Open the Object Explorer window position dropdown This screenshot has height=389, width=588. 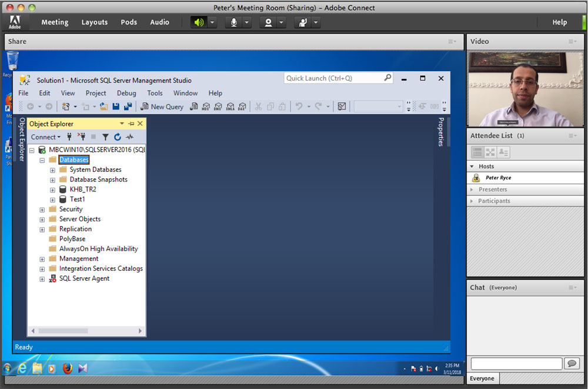(x=122, y=124)
